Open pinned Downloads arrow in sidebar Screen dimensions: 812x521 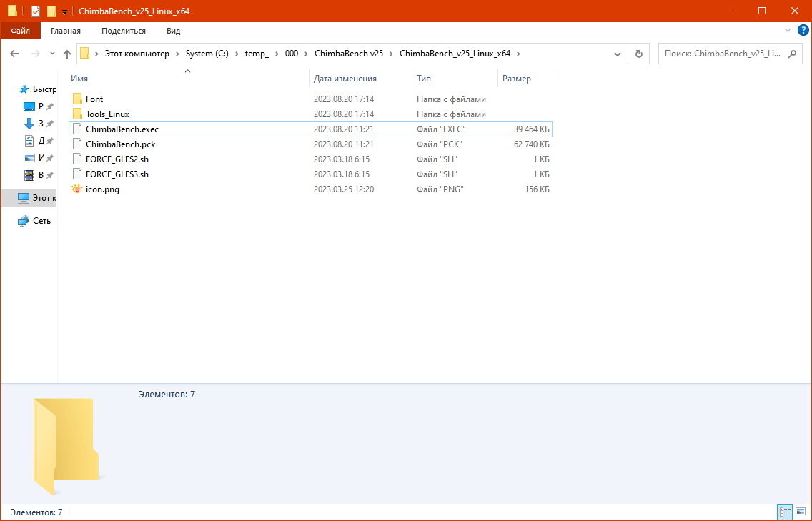point(29,123)
